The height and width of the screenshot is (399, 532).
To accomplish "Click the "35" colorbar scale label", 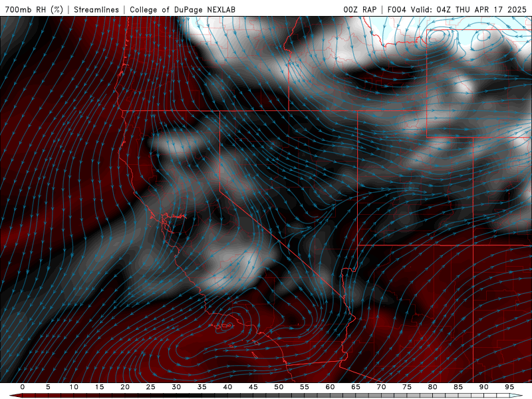I will [x=202, y=387].
